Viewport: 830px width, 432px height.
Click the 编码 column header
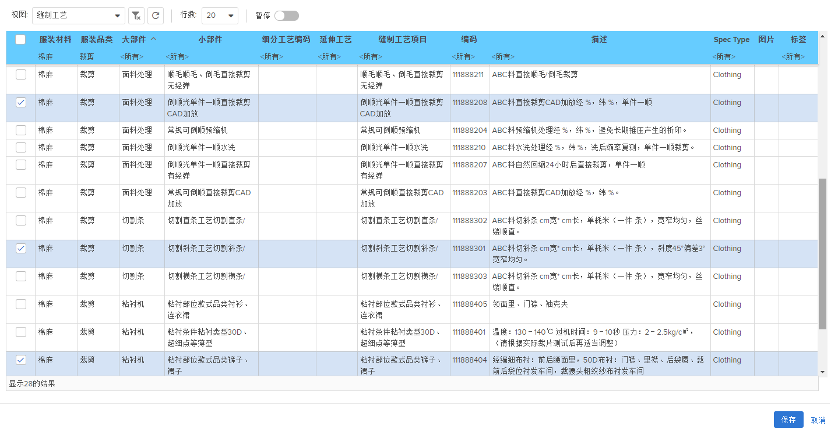pyautogui.click(x=468, y=39)
